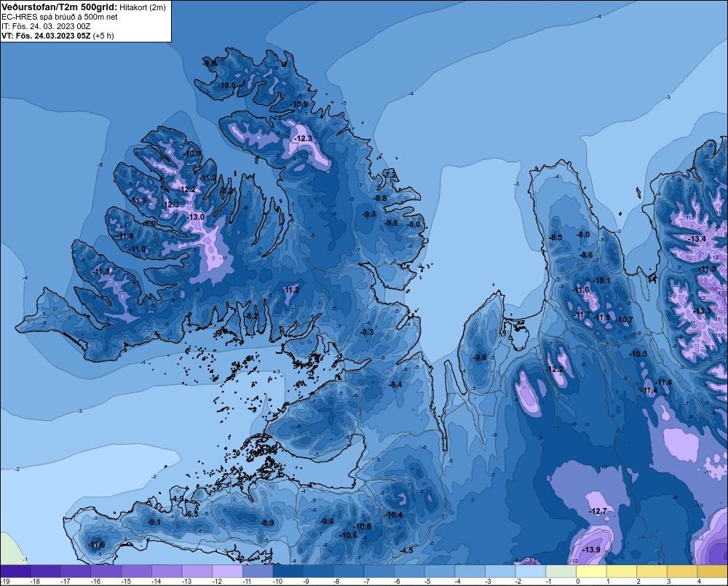Click legend swatch between -12 and -11 labels
728x586 pixels.
(x=227, y=571)
